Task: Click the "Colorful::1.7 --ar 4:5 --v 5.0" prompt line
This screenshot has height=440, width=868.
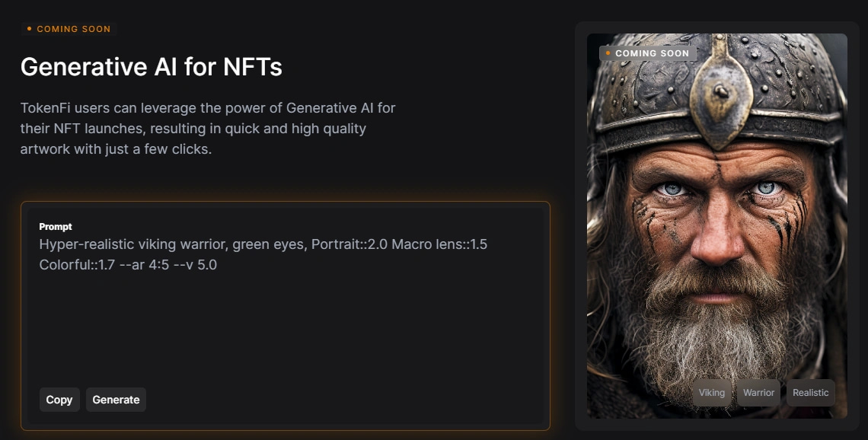Action: tap(128, 265)
